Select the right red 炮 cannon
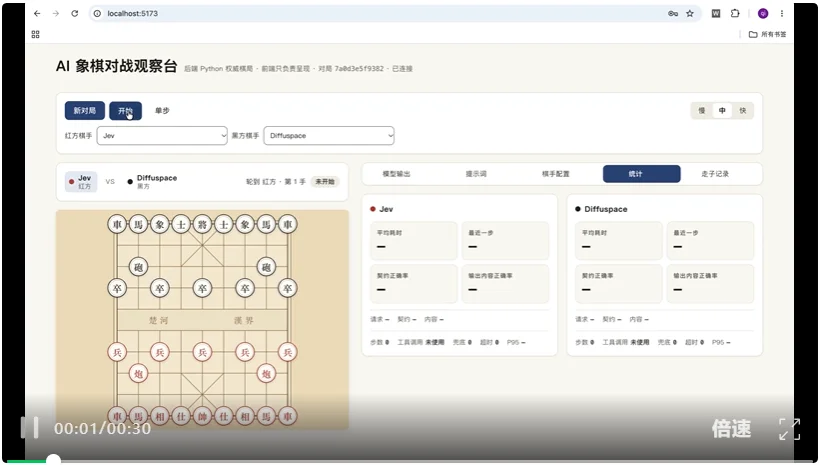The height and width of the screenshot is (465, 820). point(266,373)
